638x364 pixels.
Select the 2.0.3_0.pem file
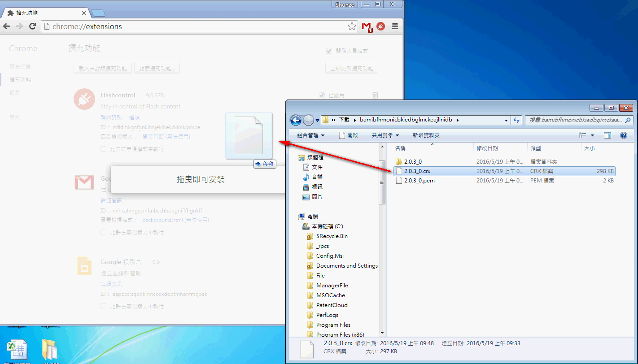coord(419,180)
